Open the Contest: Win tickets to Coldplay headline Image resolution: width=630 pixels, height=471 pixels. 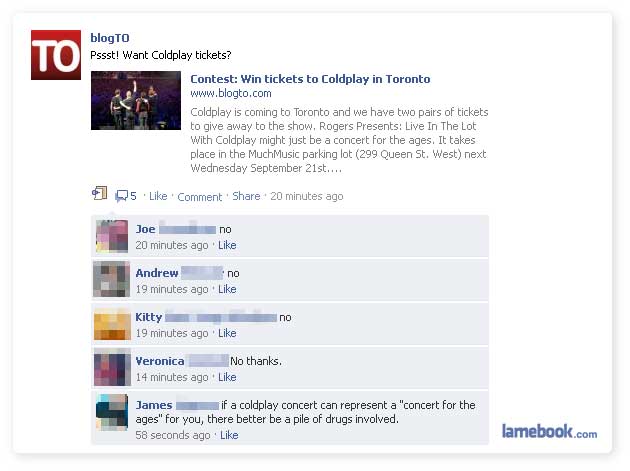(310, 79)
